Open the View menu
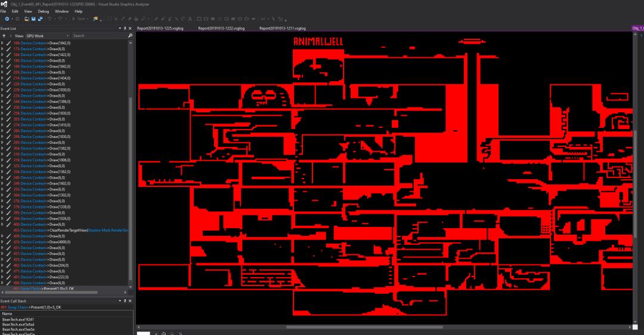 pos(28,11)
